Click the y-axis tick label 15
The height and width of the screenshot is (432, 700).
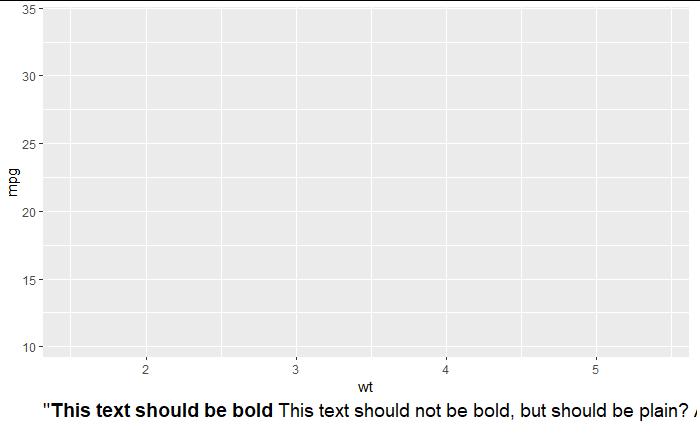point(29,280)
